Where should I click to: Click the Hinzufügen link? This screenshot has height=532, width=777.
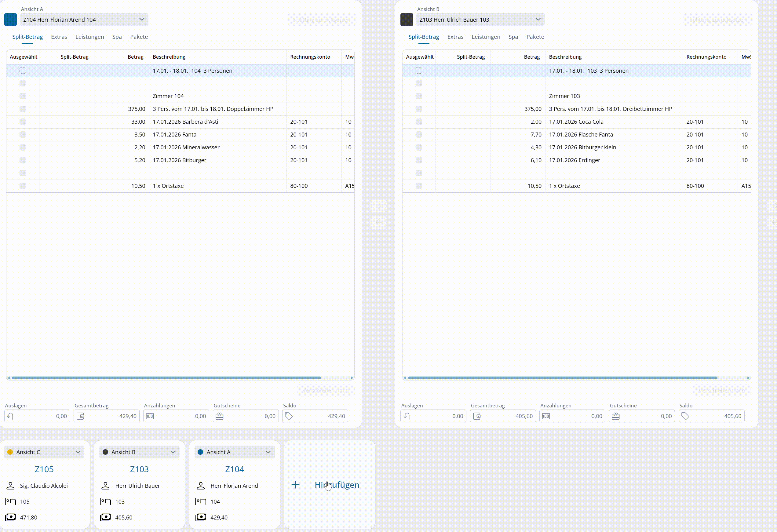[x=337, y=485]
